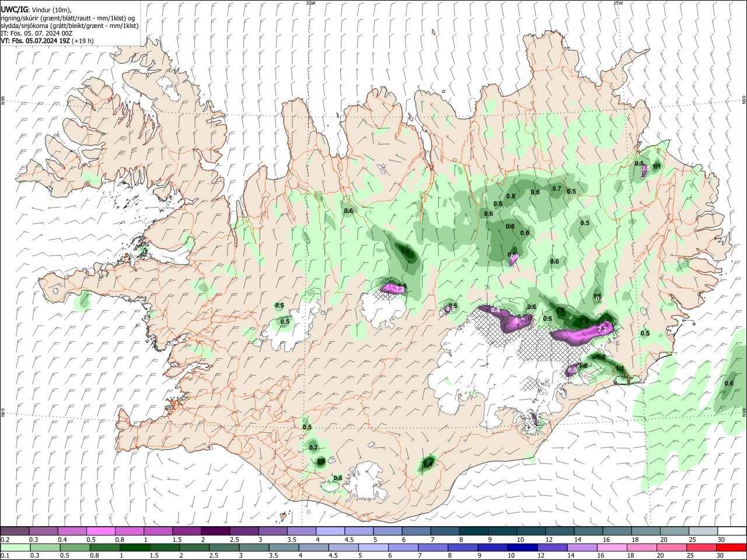Select the '0.6' value over the sea east of Iceland
Screen dimensions: 747x560
point(729,383)
